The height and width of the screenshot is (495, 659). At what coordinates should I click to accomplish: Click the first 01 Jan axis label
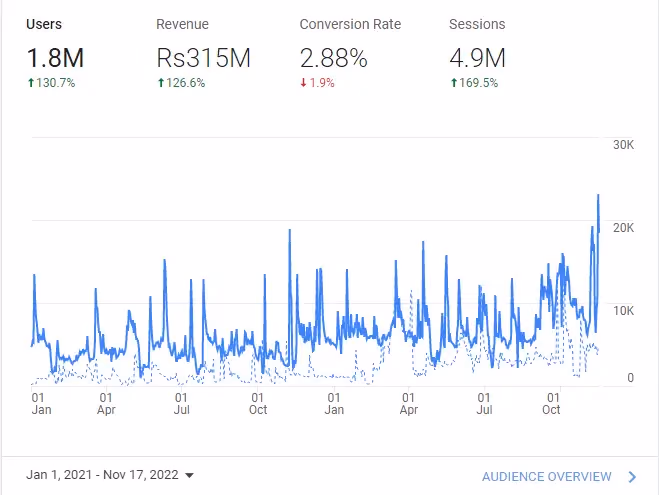[41, 403]
